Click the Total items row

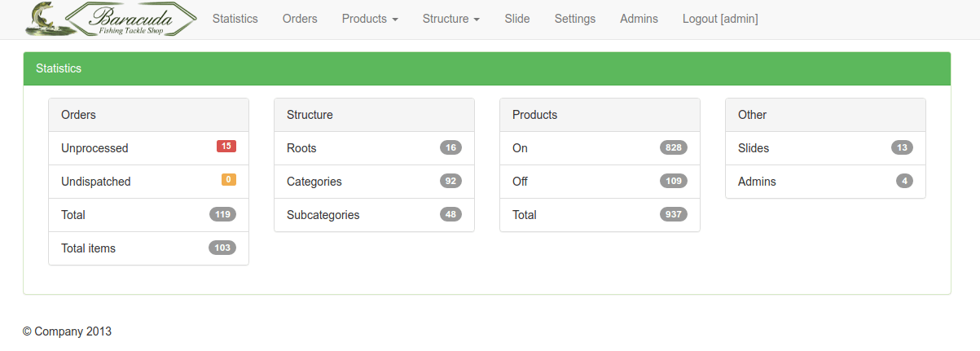pos(148,248)
